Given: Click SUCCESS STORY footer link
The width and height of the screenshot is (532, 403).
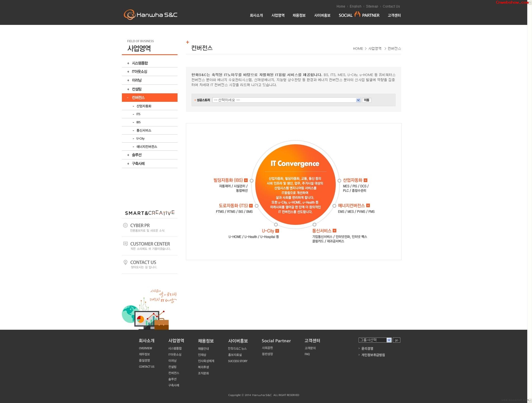Looking at the screenshot, I should point(238,361).
